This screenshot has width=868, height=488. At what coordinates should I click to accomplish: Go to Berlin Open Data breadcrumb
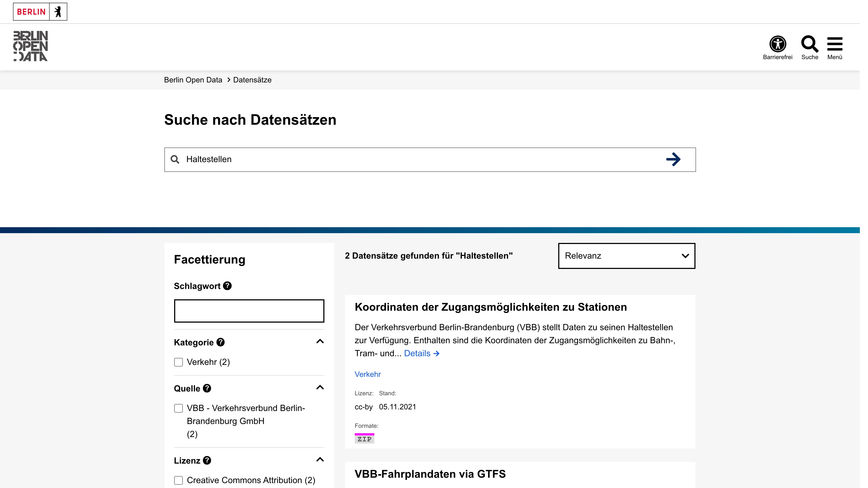pyautogui.click(x=193, y=80)
